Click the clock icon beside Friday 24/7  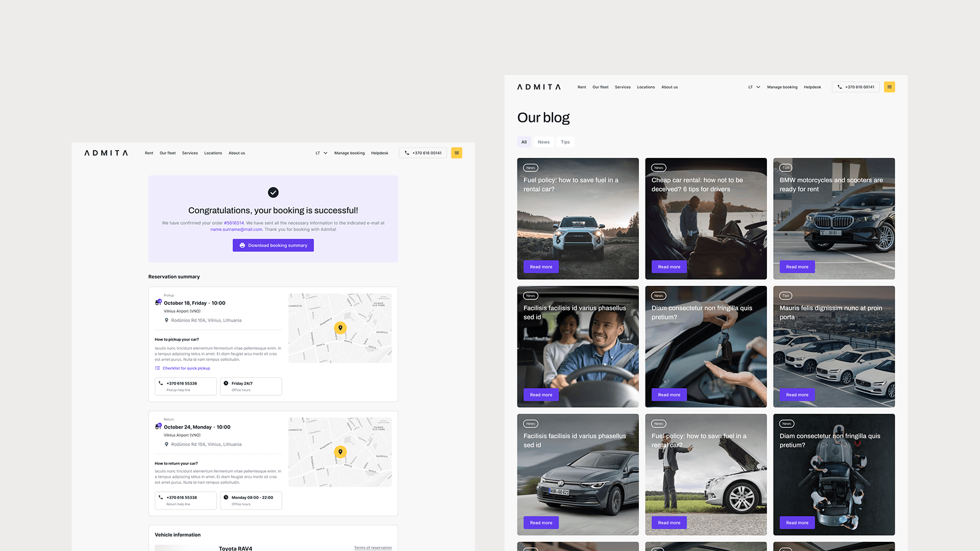[x=226, y=383]
